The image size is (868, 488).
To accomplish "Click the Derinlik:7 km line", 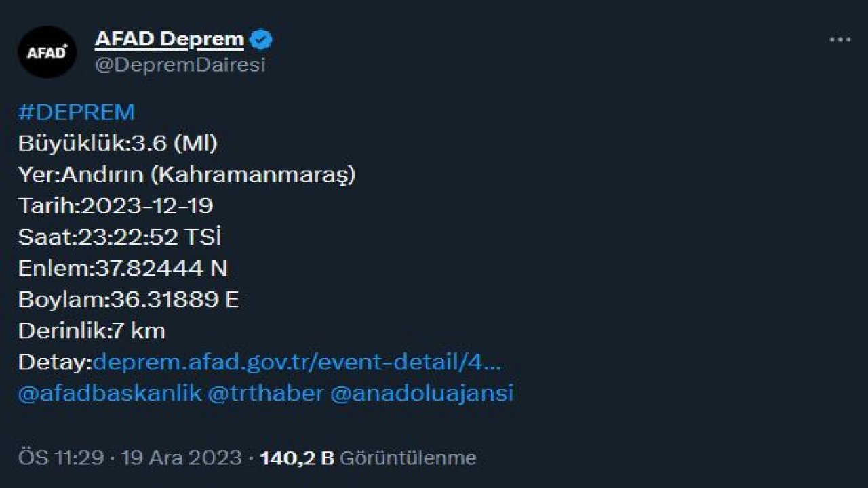I will [92, 331].
